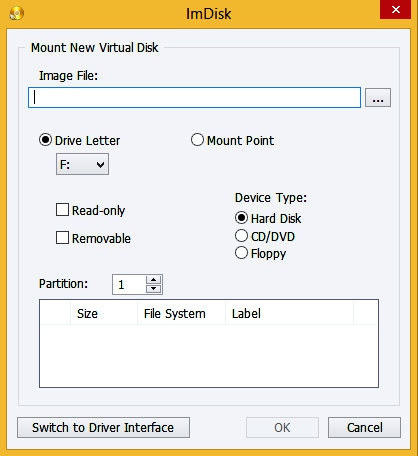This screenshot has height=456, width=418.
Task: Click the Image File: label
Action: (68, 76)
